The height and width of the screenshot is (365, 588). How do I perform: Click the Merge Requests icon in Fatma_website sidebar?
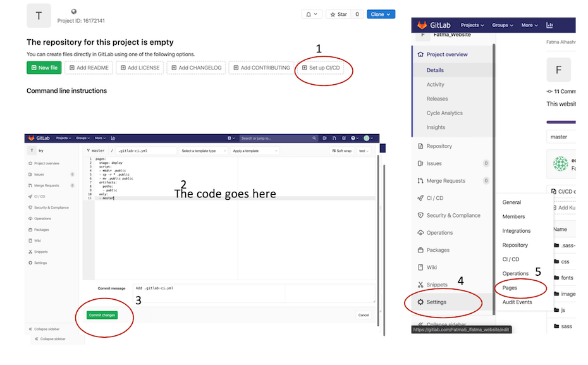[x=420, y=181]
